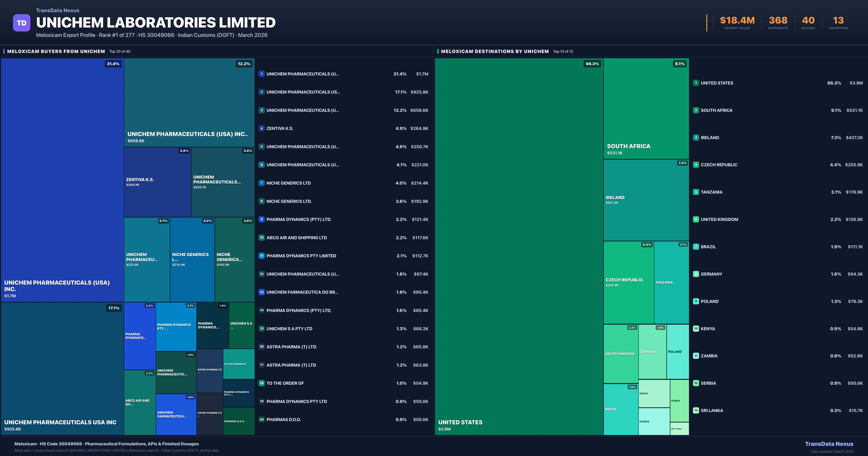
Task: Click the Meloxicam Destinations By Unichem header
Action: [x=495, y=51]
